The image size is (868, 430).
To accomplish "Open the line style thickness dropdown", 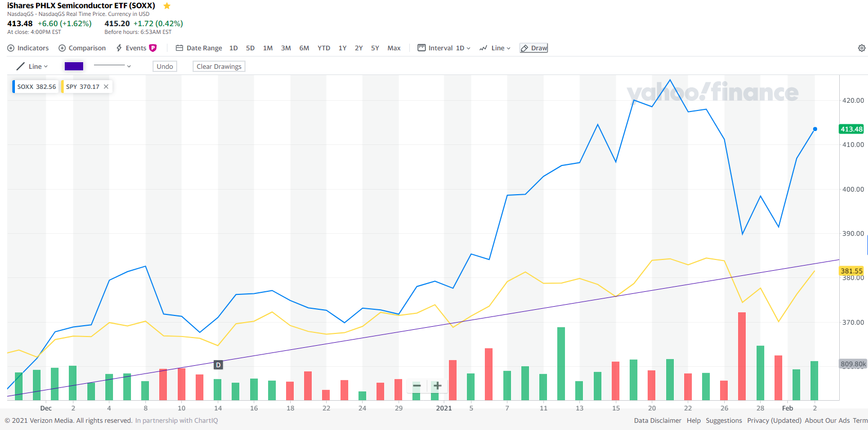I will 112,66.
